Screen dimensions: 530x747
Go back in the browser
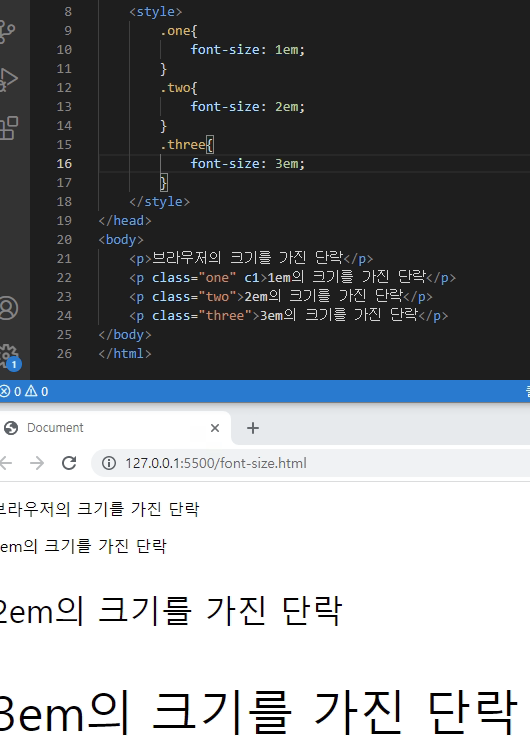point(6,463)
